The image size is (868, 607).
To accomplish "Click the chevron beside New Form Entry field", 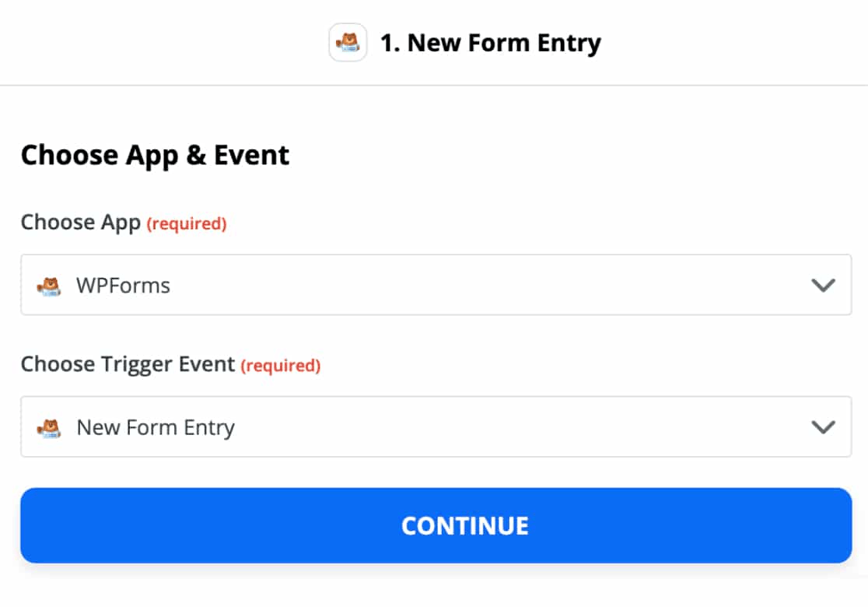I will [x=822, y=426].
